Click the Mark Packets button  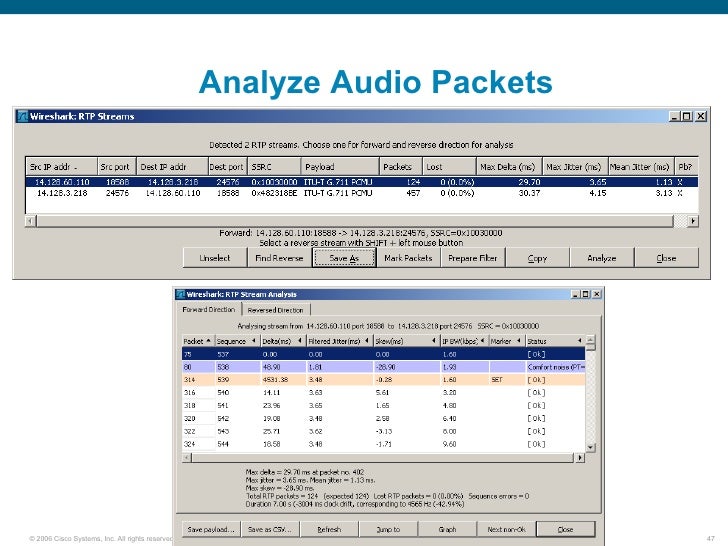pos(408,258)
